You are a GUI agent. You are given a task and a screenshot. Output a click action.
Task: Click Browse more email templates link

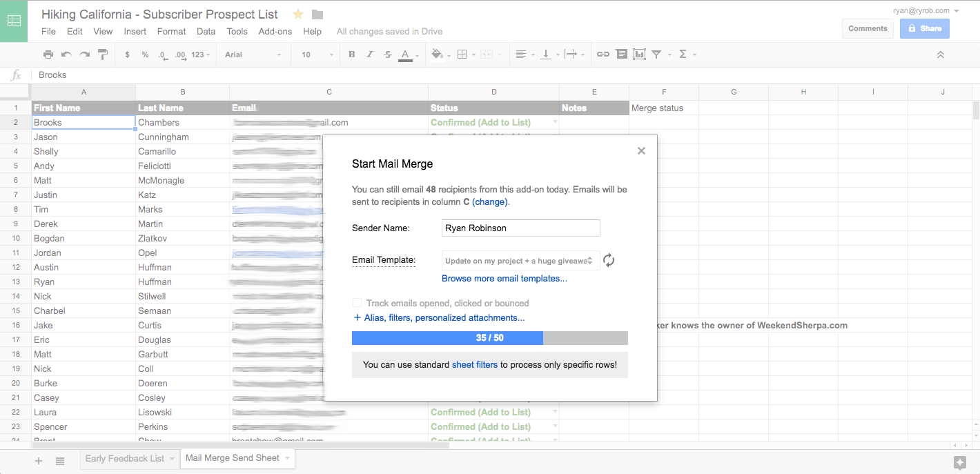(x=504, y=278)
